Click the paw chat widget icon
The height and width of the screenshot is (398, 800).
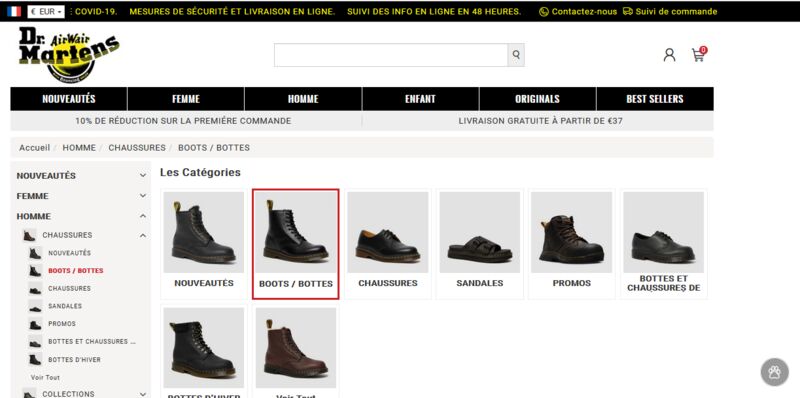tap(774, 372)
